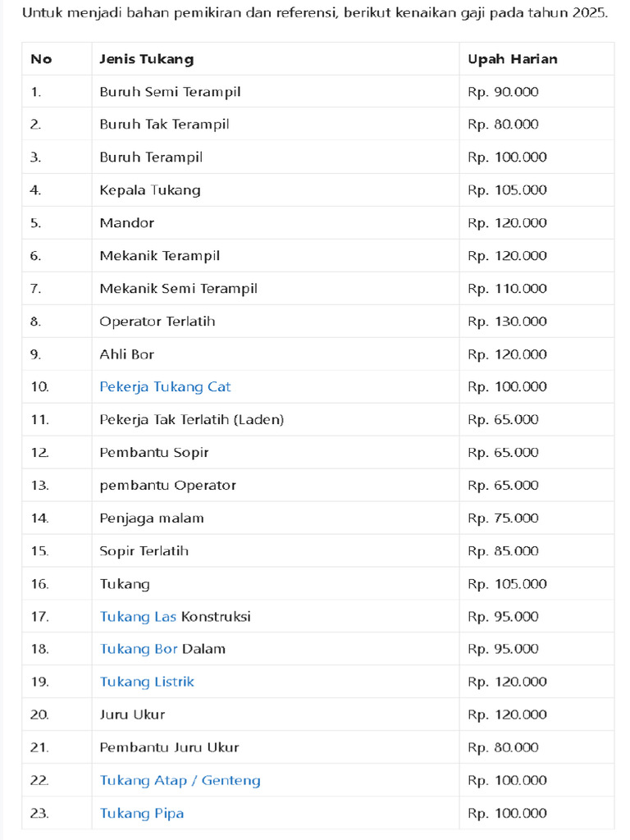Click the No column header
Screen dimensions: 630x840
coord(41,59)
